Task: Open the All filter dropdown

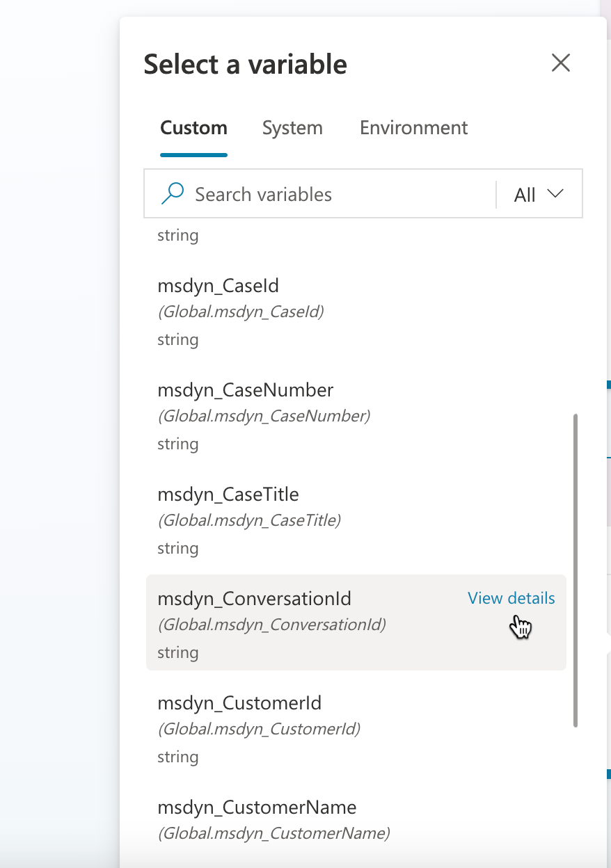Action: 539,195
